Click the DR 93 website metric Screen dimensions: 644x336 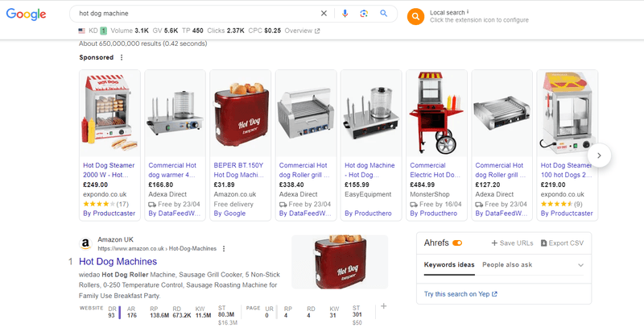pos(112,312)
